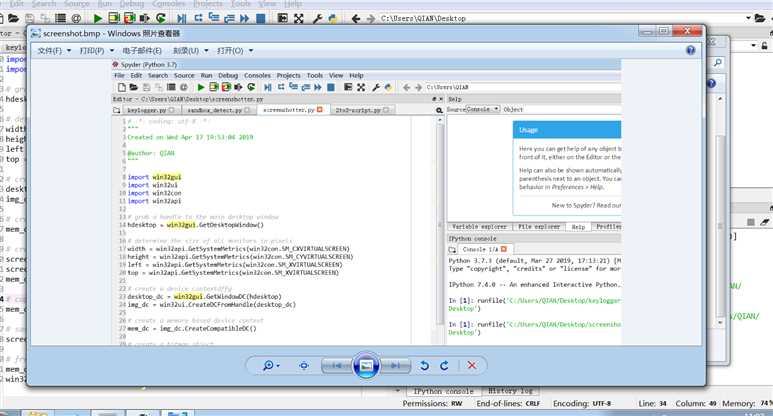Click 'Column: 49' in Spyder status bar
This screenshot has height=416, width=773.
click(x=696, y=404)
